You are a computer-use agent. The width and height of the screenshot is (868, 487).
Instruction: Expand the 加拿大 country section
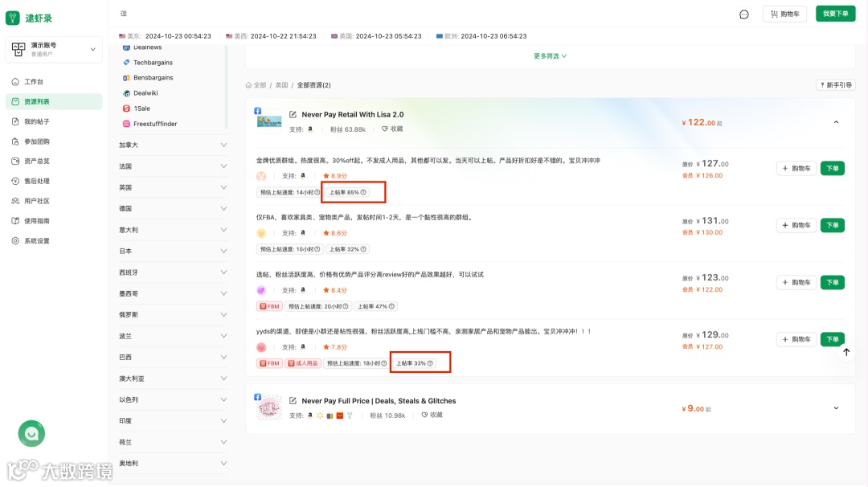tap(173, 145)
